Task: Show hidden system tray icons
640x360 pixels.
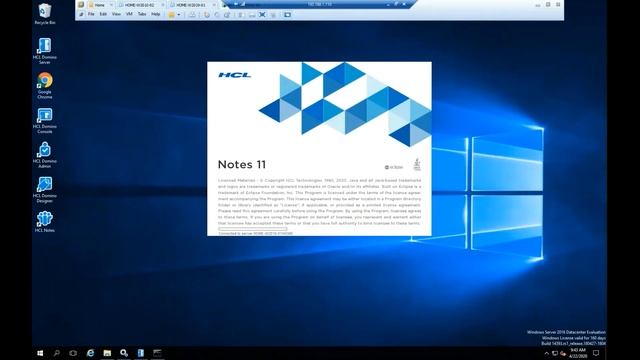Action: pyautogui.click(x=547, y=353)
